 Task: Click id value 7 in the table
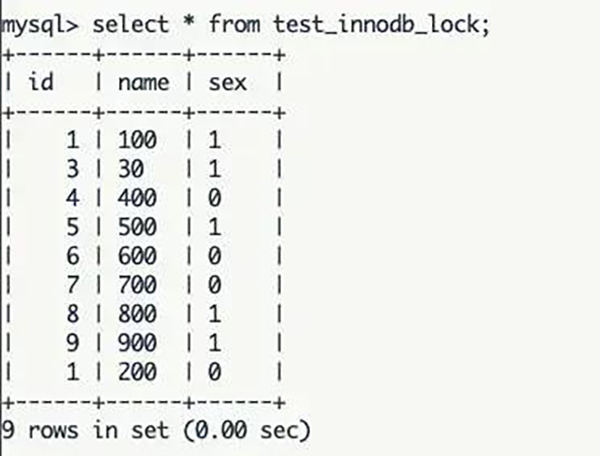pyautogui.click(x=73, y=285)
